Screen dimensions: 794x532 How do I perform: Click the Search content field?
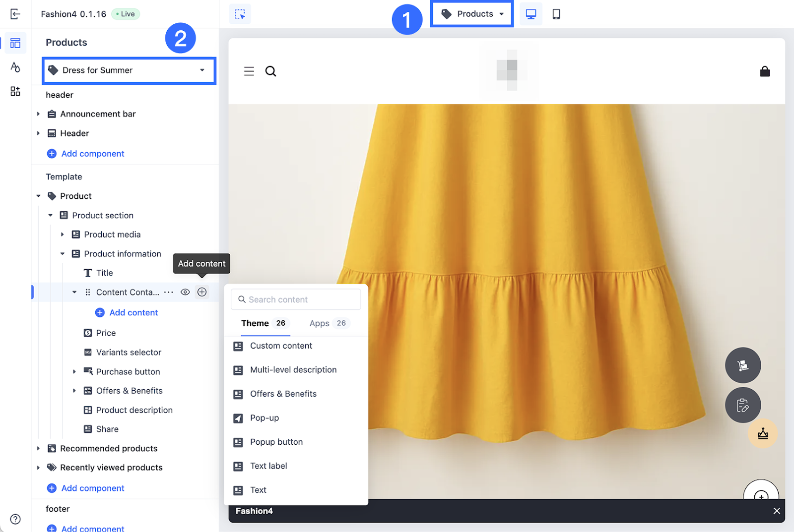coord(296,299)
